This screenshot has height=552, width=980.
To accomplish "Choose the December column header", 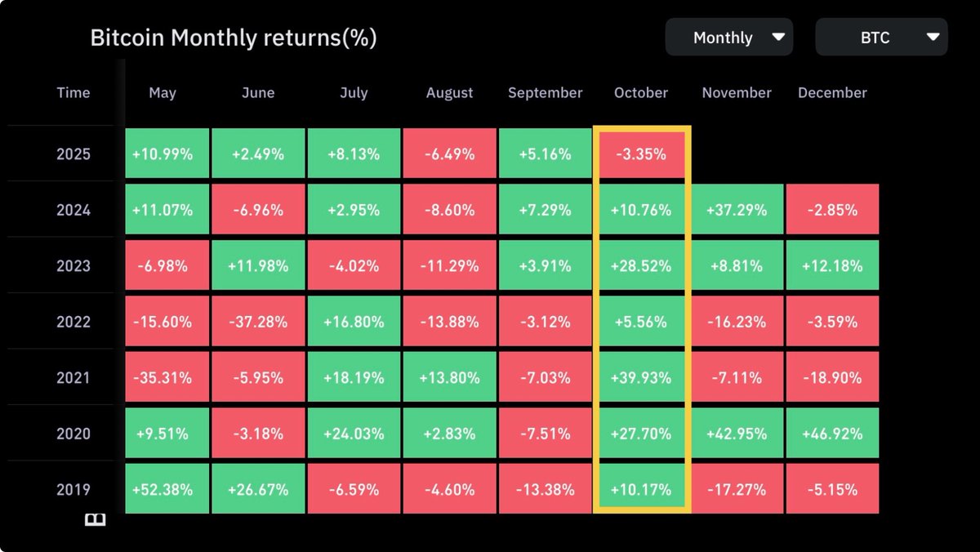I will click(832, 93).
